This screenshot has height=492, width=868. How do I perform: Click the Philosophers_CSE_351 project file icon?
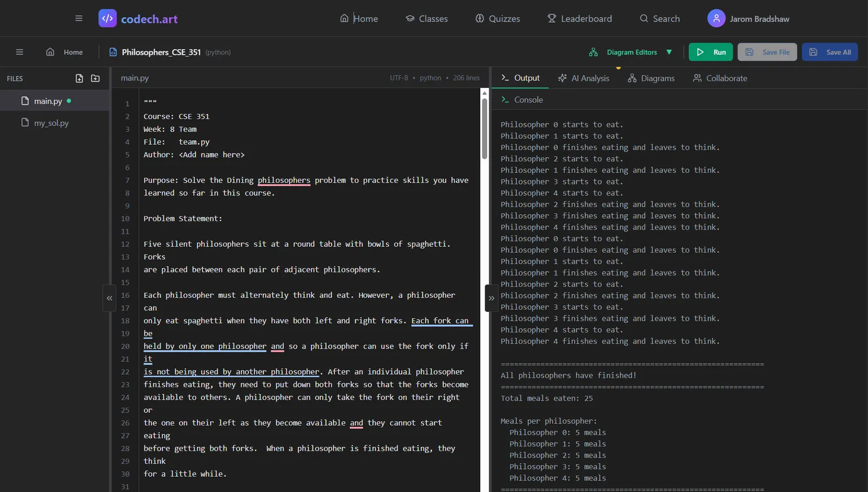coord(113,52)
